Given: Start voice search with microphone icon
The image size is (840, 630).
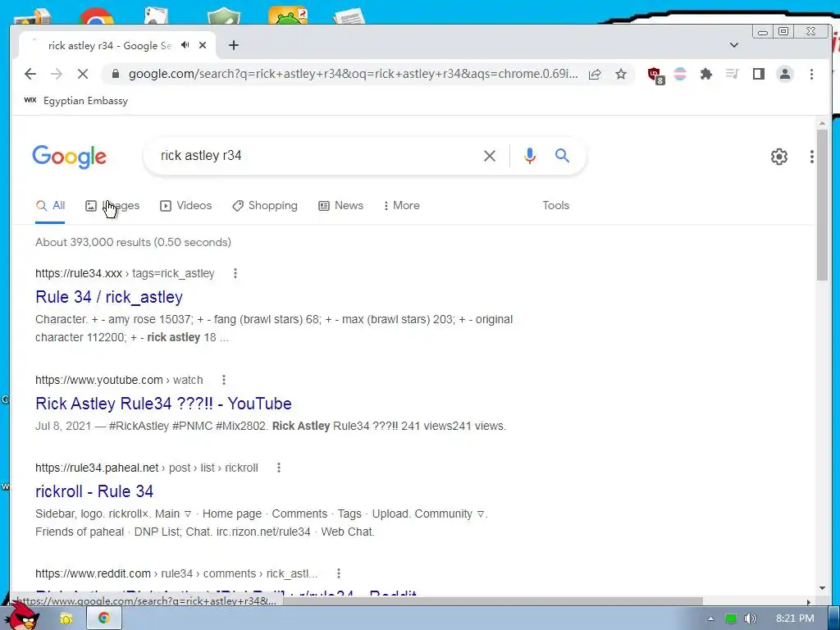Looking at the screenshot, I should [x=529, y=156].
